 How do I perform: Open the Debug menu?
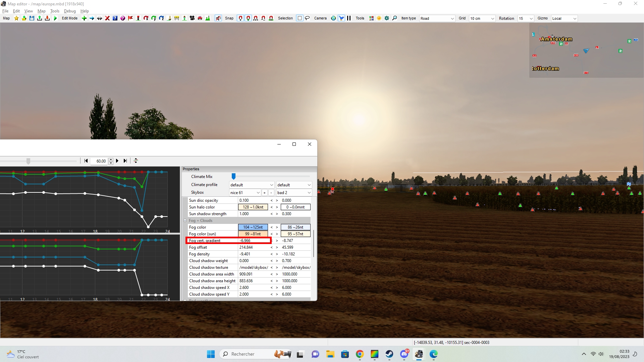click(x=70, y=11)
